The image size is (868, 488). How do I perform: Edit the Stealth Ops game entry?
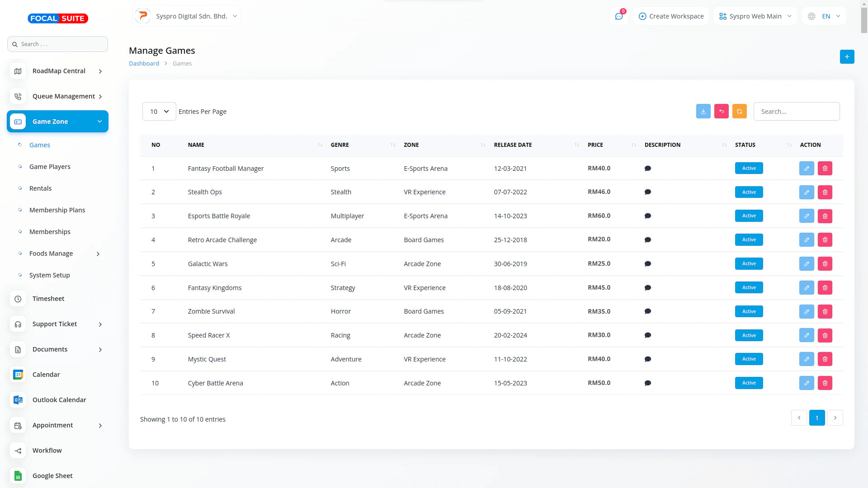click(x=806, y=192)
